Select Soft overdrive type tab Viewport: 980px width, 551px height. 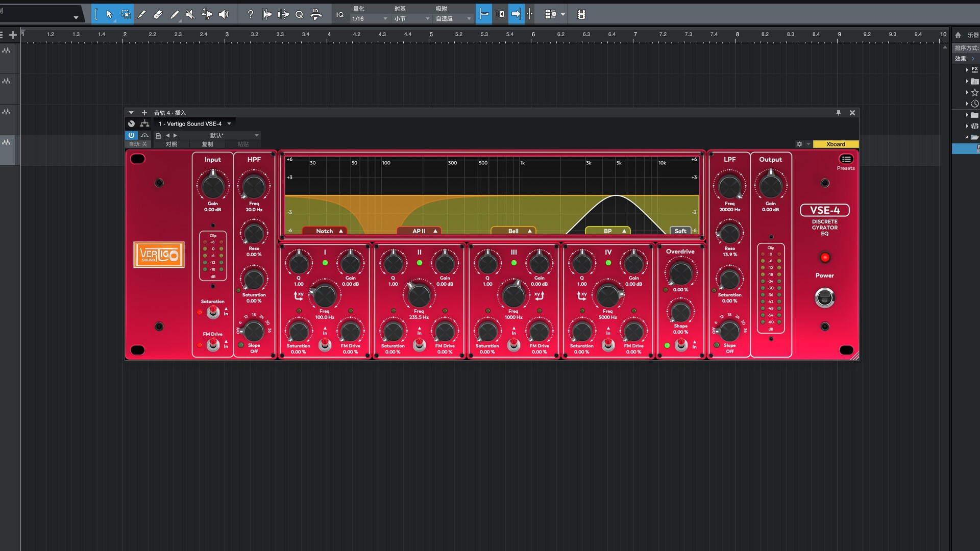click(680, 231)
